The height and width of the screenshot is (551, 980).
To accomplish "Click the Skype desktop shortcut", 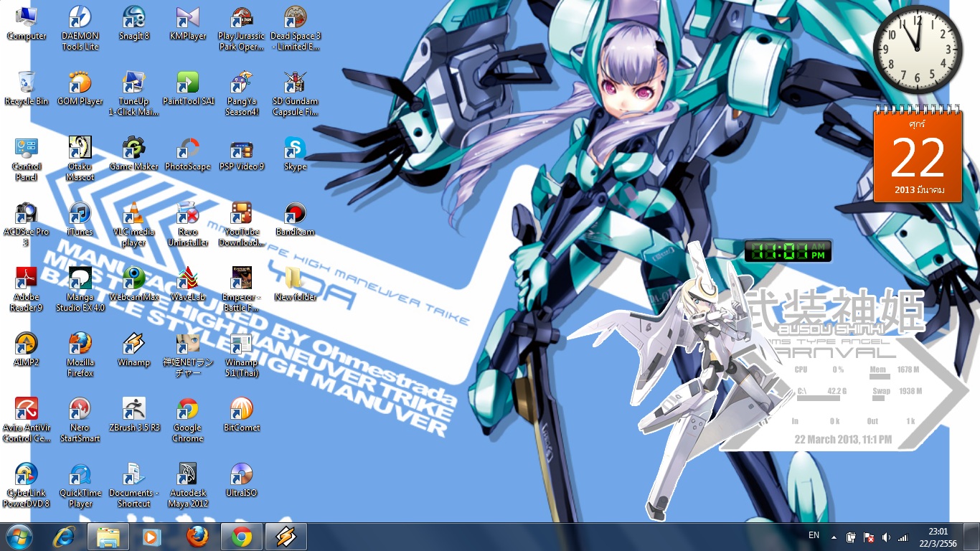I will pyautogui.click(x=296, y=154).
